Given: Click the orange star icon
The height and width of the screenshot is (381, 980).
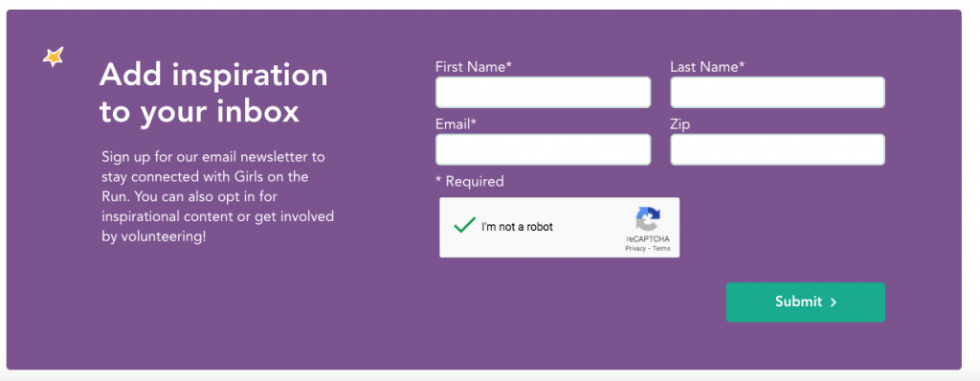Looking at the screenshot, I should (54, 56).
